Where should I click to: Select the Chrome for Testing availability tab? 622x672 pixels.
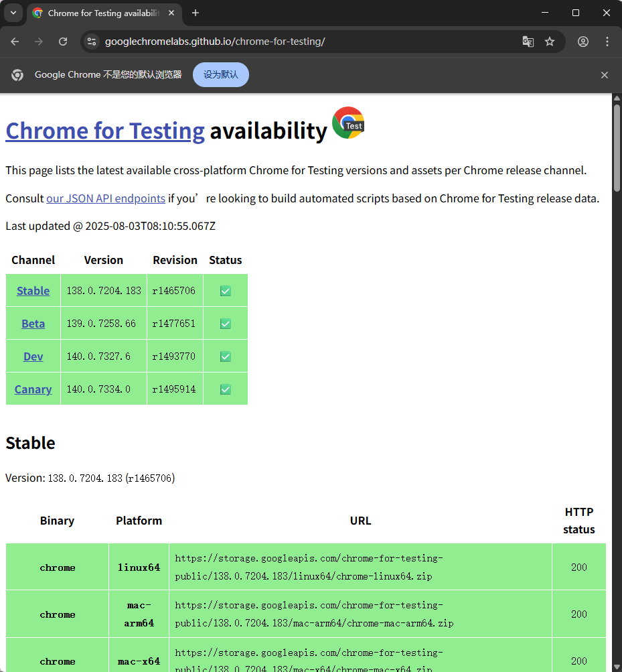[104, 13]
